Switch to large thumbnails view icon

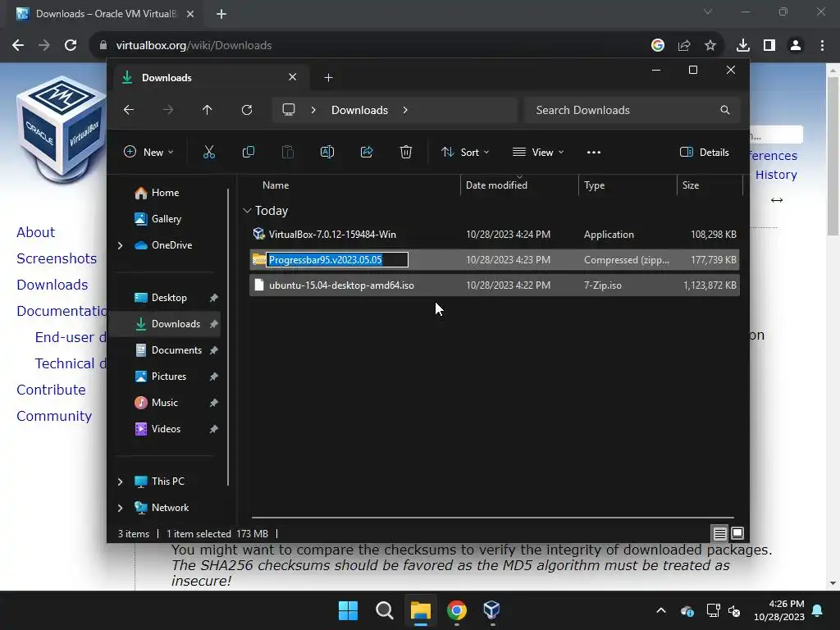737,533
